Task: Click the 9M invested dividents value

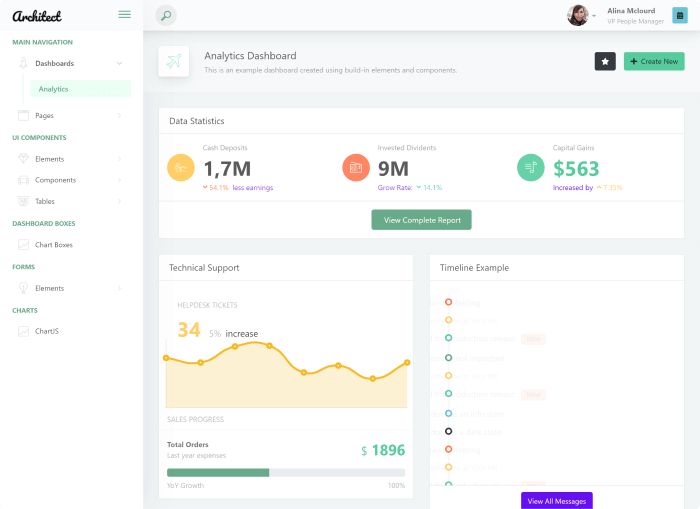Action: (393, 169)
